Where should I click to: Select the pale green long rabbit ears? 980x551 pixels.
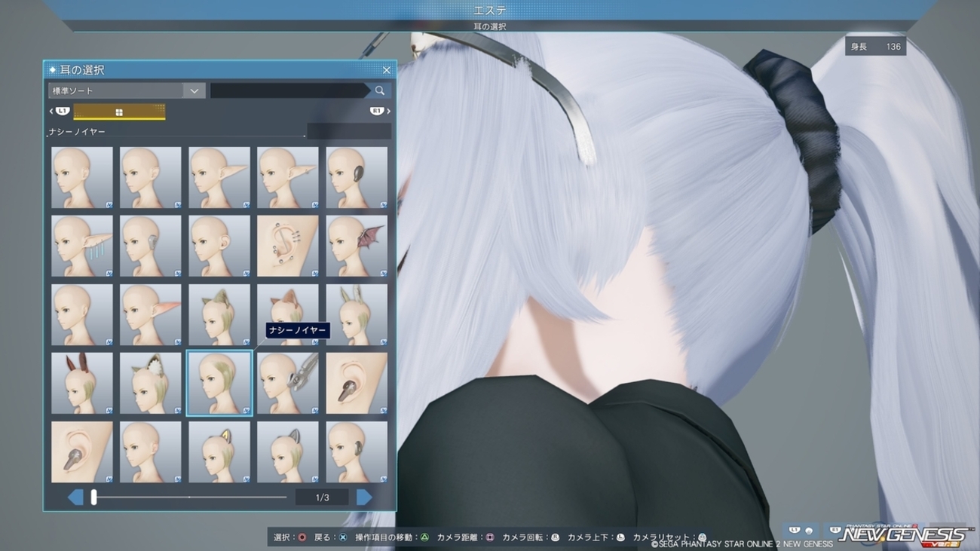(357, 315)
